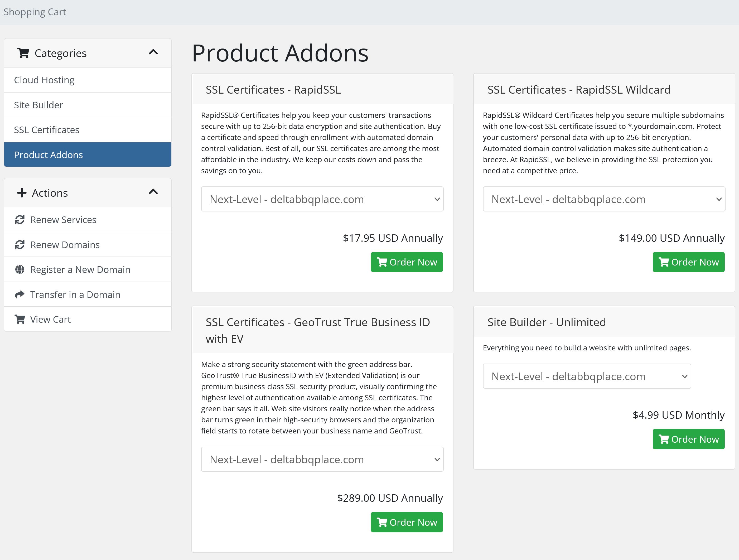Screen dimensions: 739x560
Task: Click the Categories shopping cart icon
Action: coord(23,53)
